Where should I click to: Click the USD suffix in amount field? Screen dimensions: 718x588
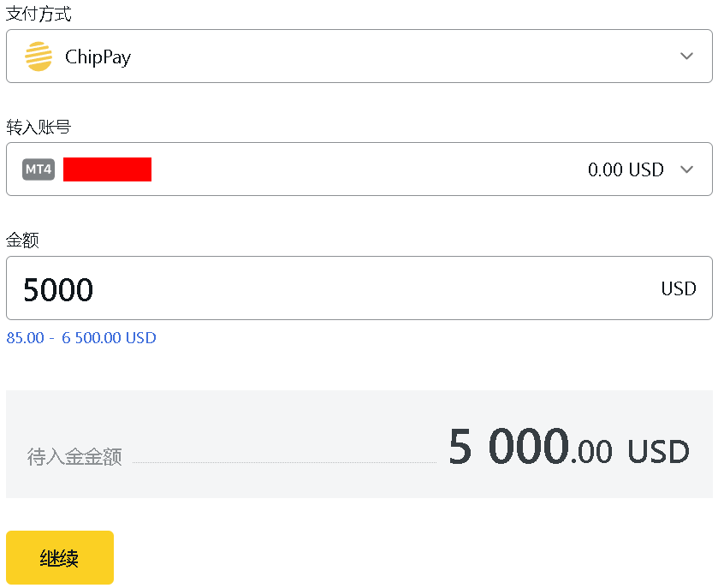(x=679, y=289)
